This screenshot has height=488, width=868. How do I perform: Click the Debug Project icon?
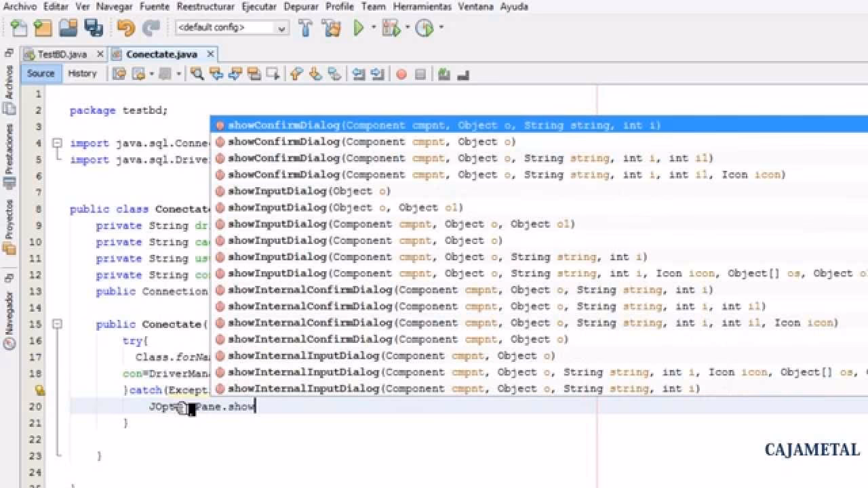click(390, 28)
